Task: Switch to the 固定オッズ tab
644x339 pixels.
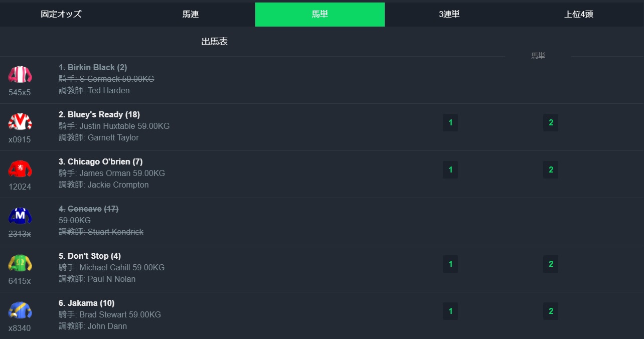Action: [61, 14]
